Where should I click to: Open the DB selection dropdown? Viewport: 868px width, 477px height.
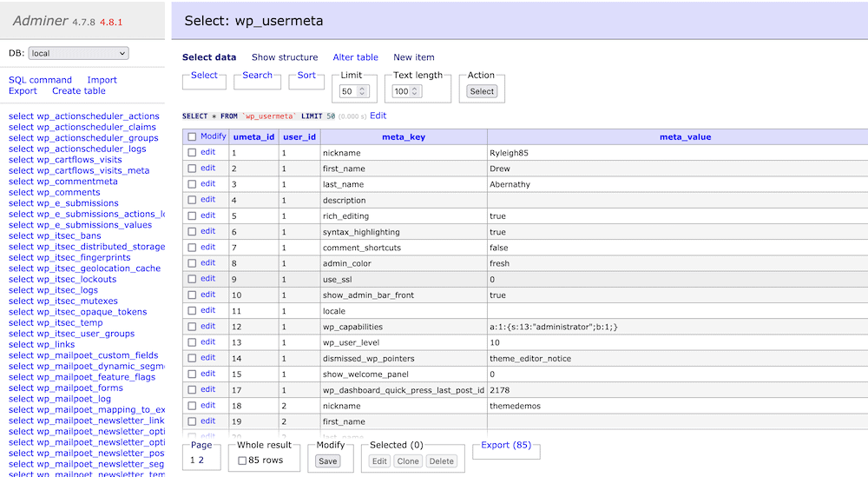pyautogui.click(x=78, y=53)
